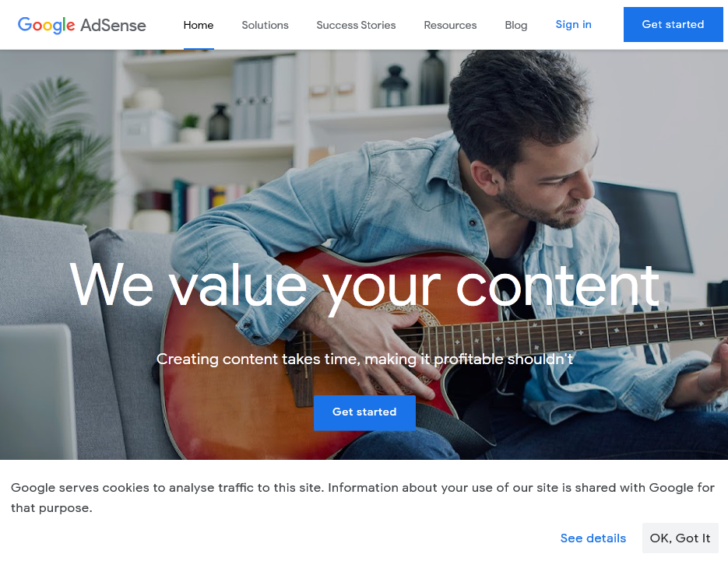Dismiss cookie notice with OK, Got It
This screenshot has height=568, width=728.
[x=681, y=538]
